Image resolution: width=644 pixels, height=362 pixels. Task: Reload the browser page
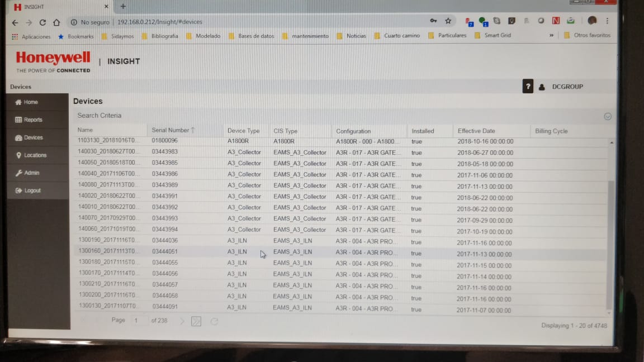pyautogui.click(x=42, y=22)
